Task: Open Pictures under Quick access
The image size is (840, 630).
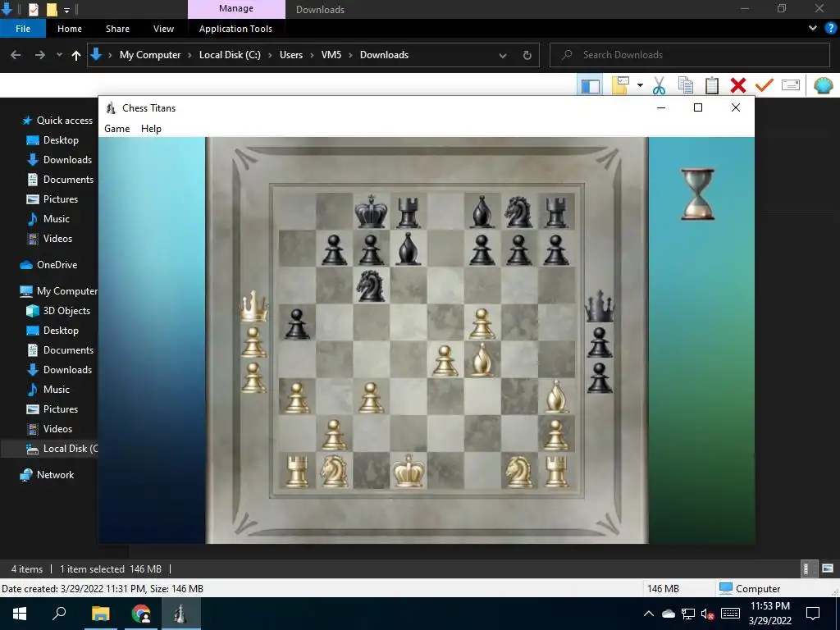Action: [52, 199]
